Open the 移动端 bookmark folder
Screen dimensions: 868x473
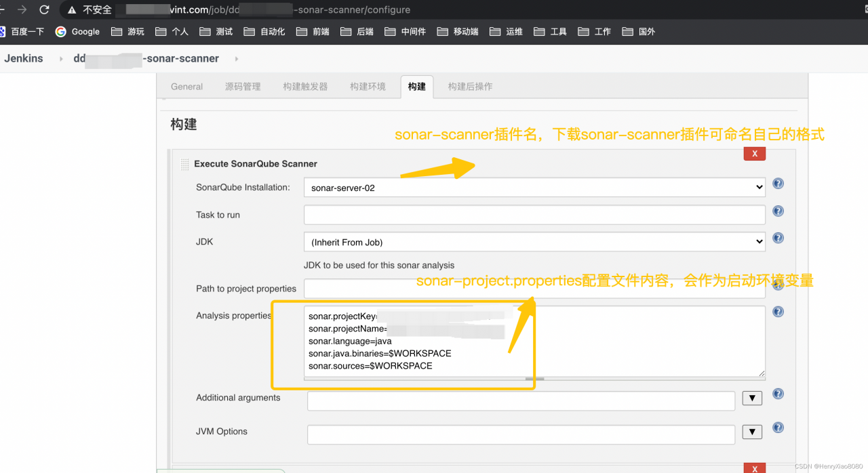[458, 31]
